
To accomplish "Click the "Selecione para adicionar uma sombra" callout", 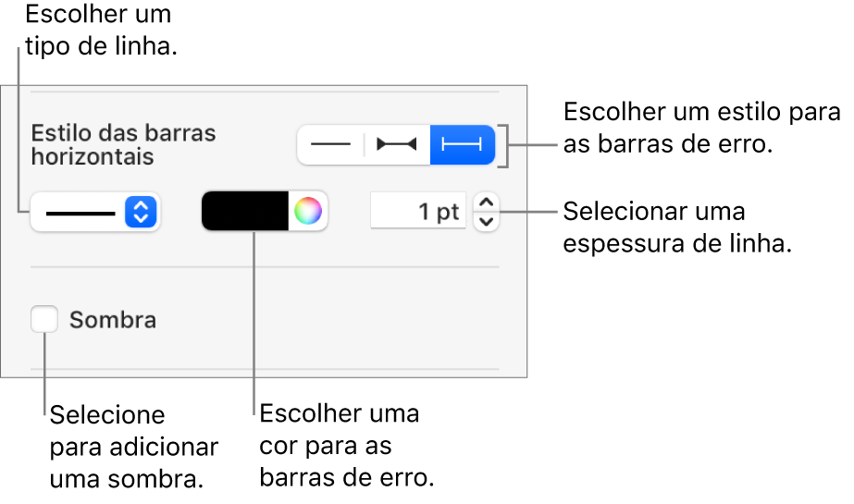I will pos(134,447).
